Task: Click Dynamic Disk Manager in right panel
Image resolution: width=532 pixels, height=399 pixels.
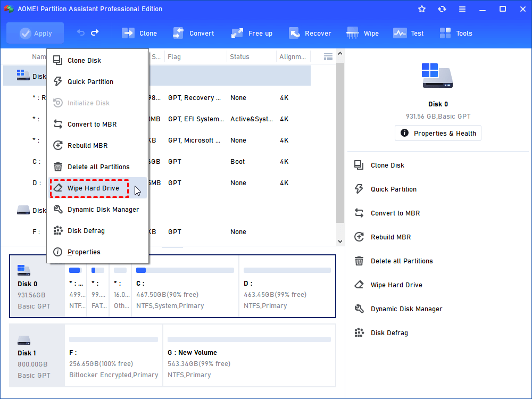Action: (406, 309)
